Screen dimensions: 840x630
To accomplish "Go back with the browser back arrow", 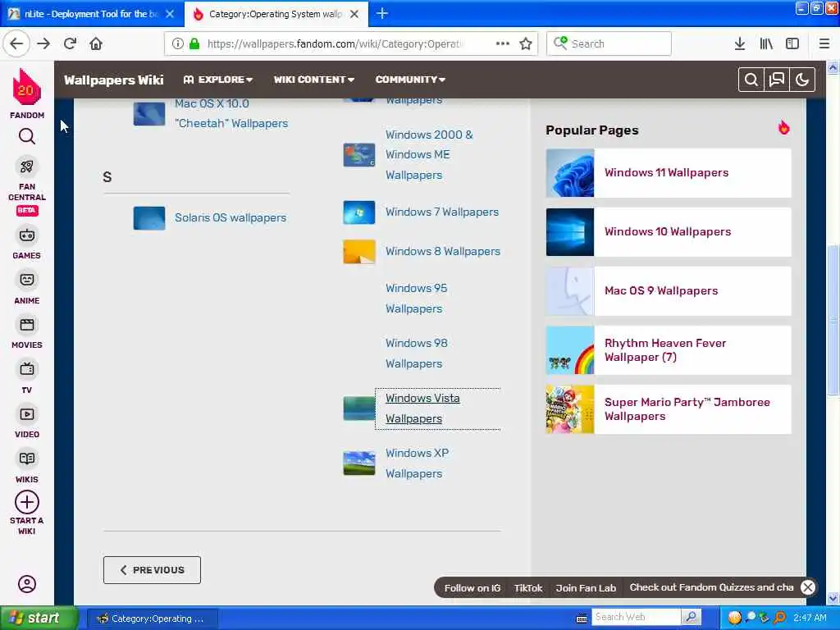I will click(16, 43).
